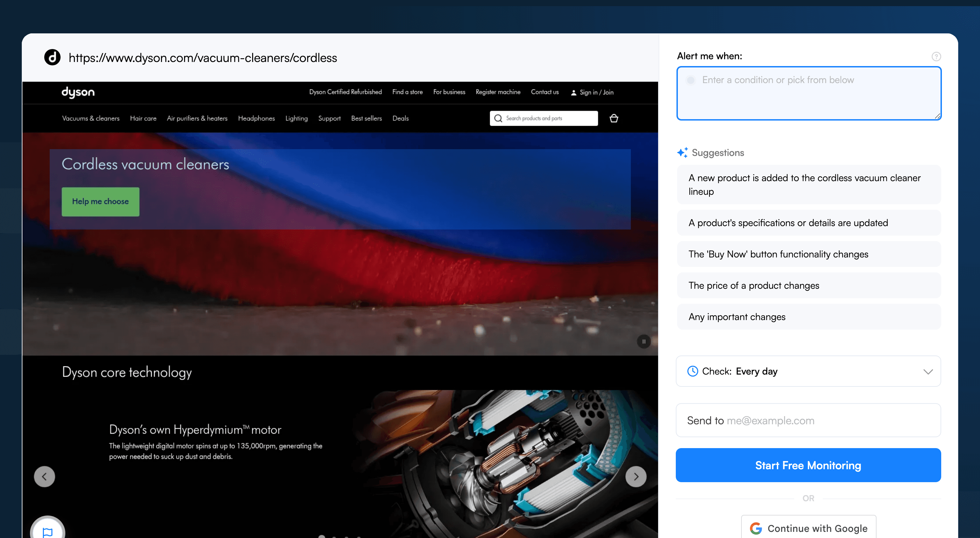Screen dimensions: 980x538
Task: Click For business link
Action: click(449, 92)
